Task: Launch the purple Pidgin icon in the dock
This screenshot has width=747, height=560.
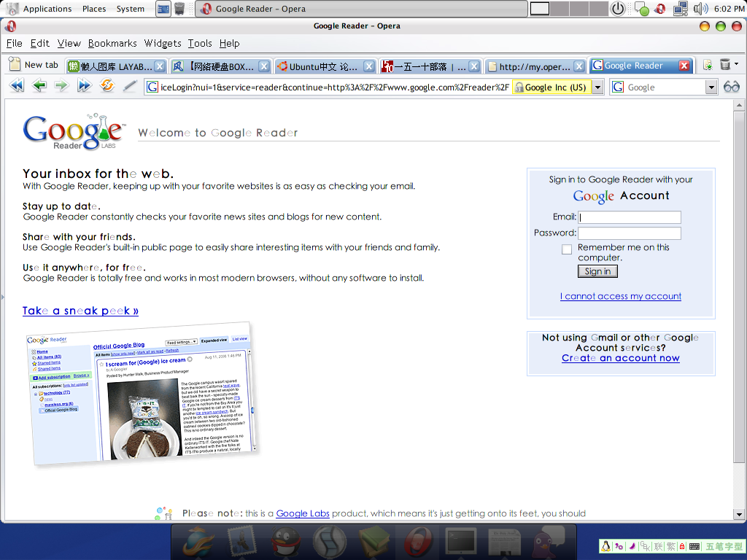Action: pyautogui.click(x=548, y=542)
